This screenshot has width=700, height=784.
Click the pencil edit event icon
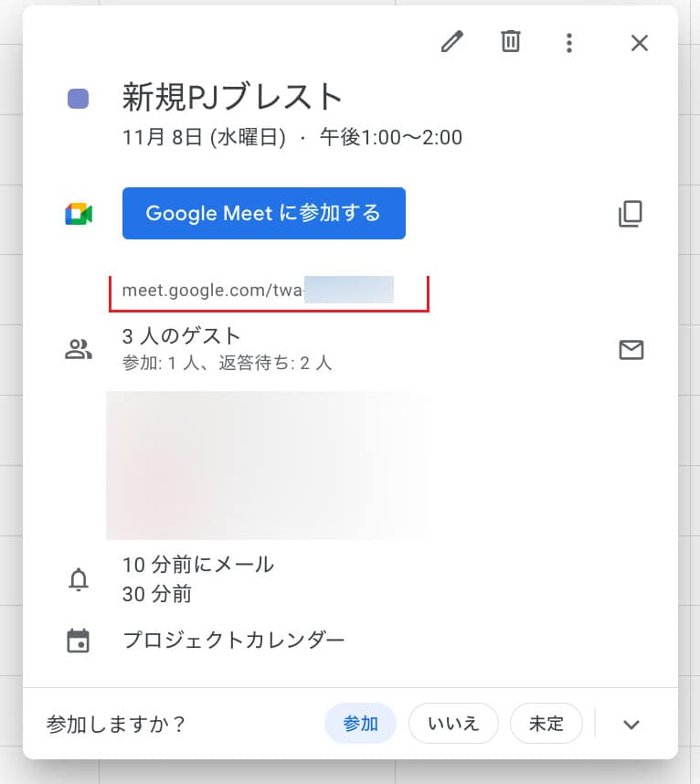tap(452, 42)
